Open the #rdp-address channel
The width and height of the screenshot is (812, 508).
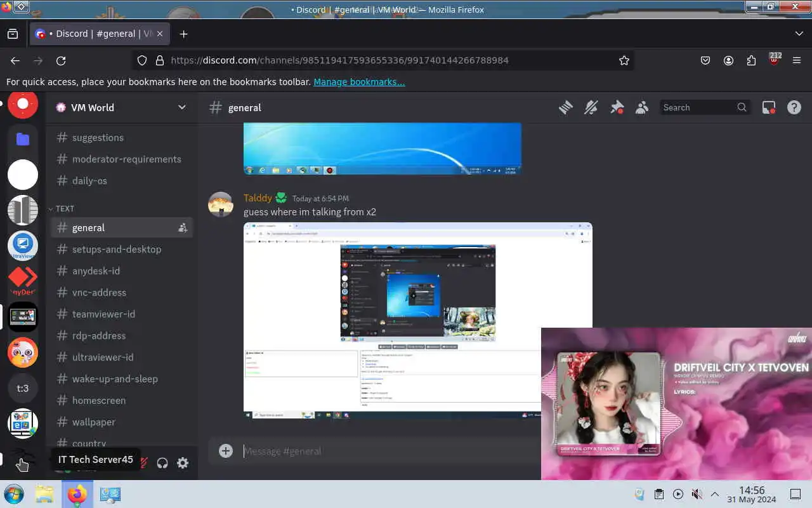tap(122, 335)
